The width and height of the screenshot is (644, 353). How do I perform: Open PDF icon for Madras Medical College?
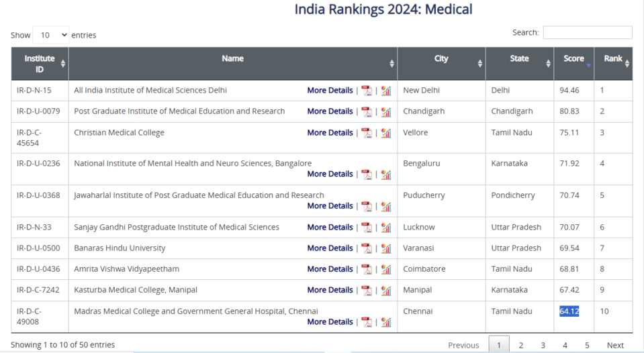coord(367,322)
